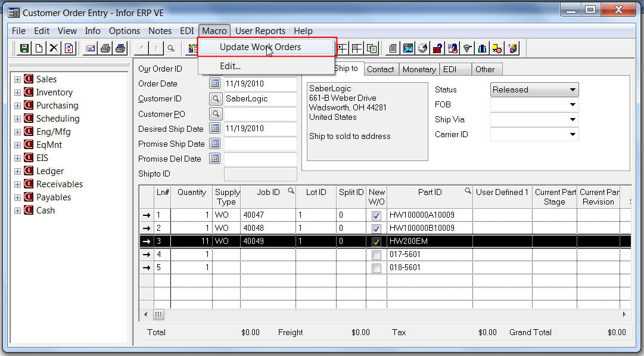Click the empty Customer PO input field
644x356 pixels.
click(260, 113)
